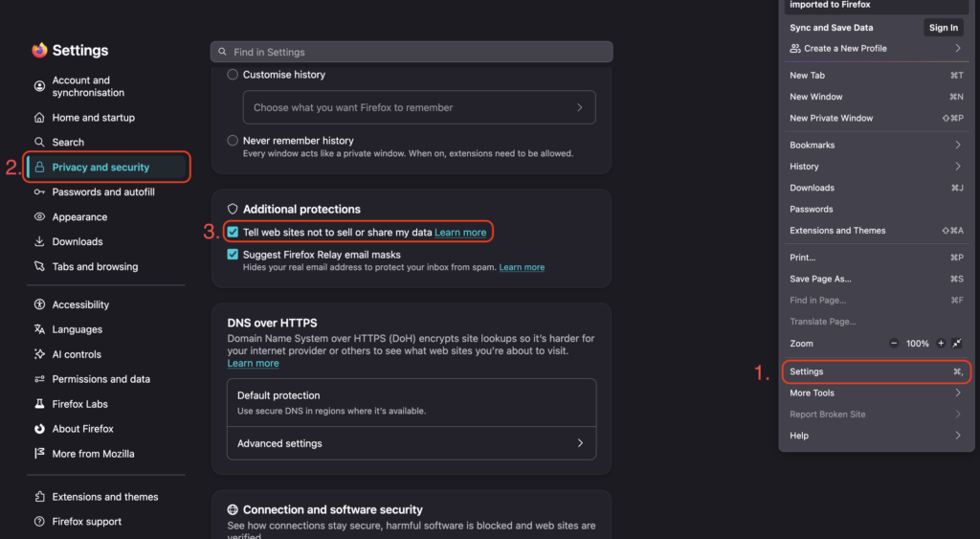
Task: Select the Never remember history radio button
Action: [233, 141]
